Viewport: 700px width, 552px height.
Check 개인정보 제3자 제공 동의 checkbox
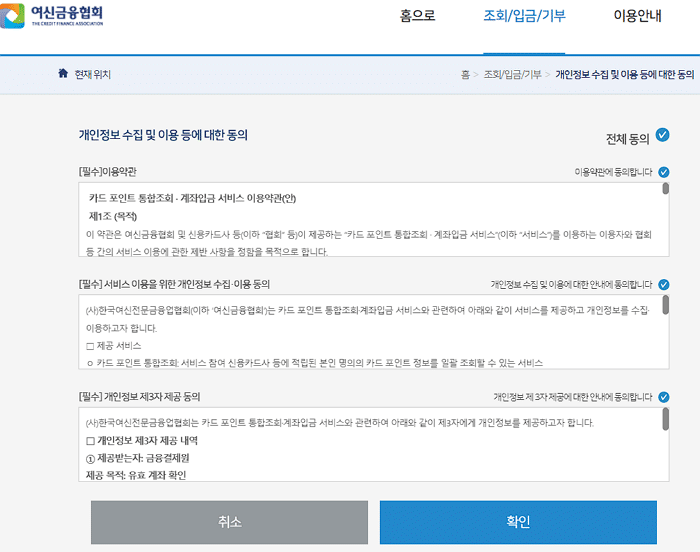coord(664,397)
